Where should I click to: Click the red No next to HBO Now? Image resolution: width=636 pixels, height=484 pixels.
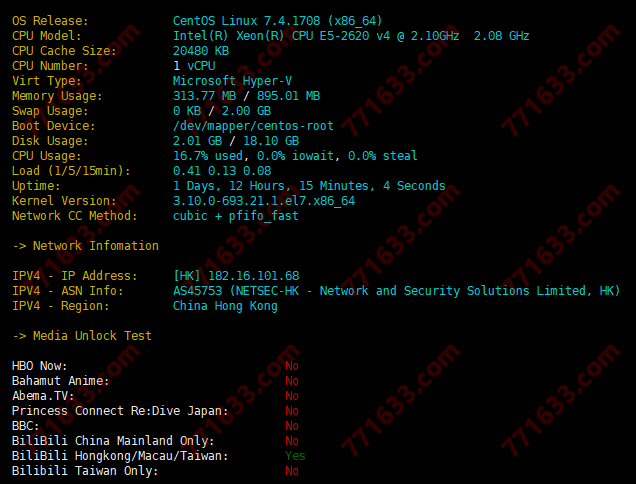(x=292, y=366)
